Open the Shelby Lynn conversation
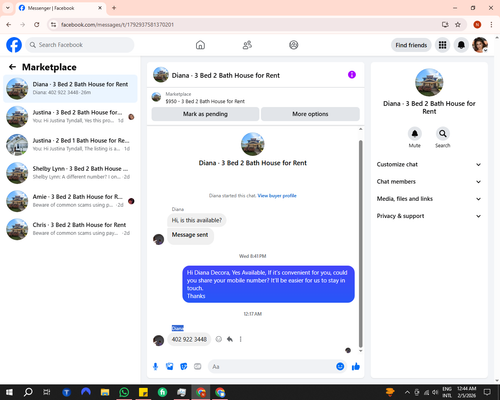Viewport: 500px width, 400px height. (x=70, y=173)
